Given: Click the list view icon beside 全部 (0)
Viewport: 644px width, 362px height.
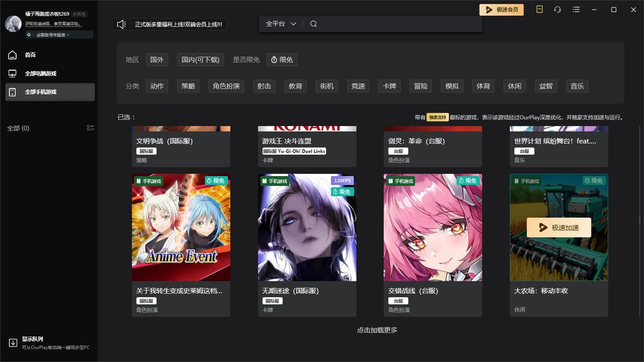Looking at the screenshot, I should (90, 128).
